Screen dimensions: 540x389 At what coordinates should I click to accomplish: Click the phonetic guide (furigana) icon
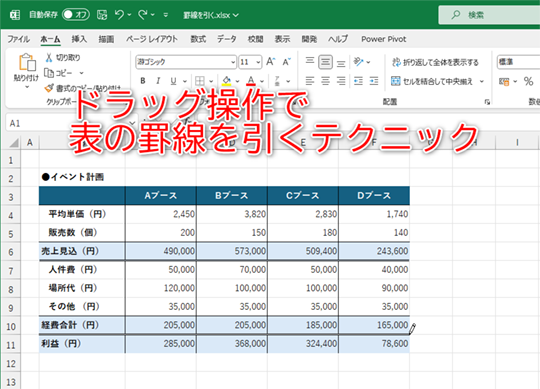click(278, 81)
